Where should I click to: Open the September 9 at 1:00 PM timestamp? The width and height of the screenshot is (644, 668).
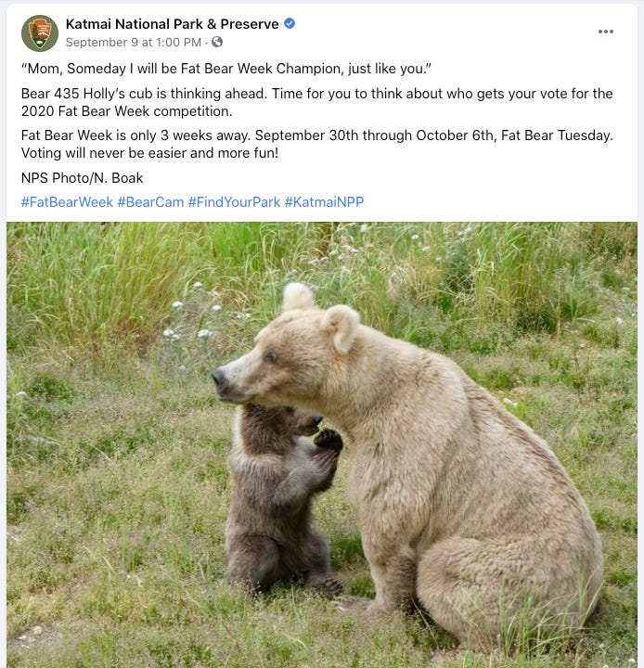pyautogui.click(x=133, y=42)
